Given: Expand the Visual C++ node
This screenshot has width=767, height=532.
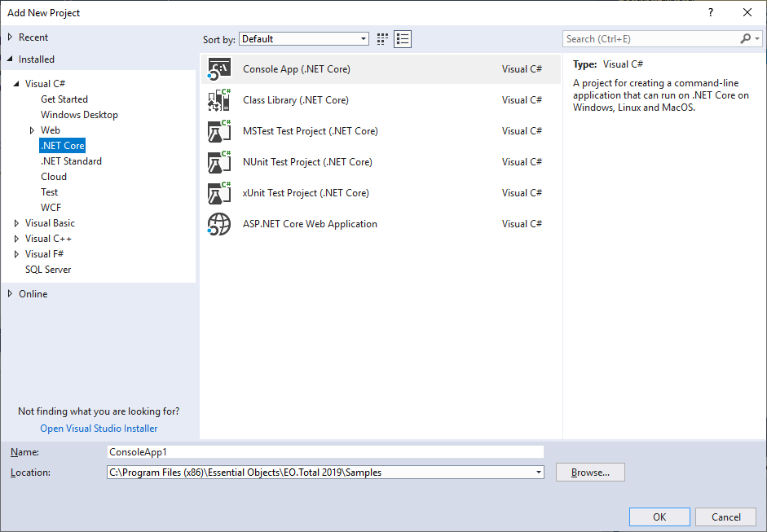Looking at the screenshot, I should 16,239.
